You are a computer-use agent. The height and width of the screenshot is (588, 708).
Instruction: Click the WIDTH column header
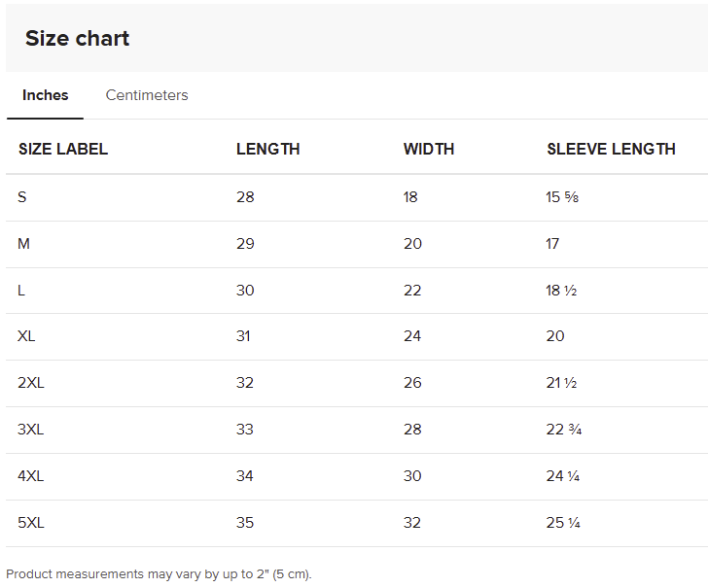click(429, 150)
